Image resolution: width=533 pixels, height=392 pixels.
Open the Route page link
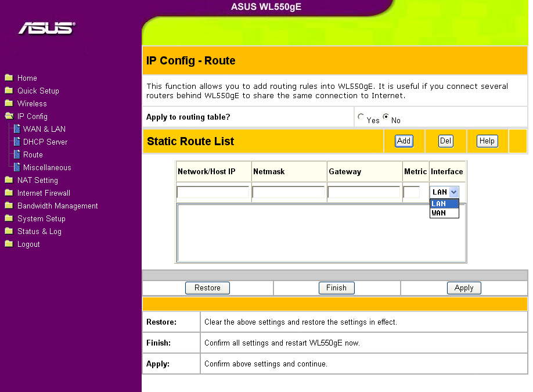[x=33, y=154]
